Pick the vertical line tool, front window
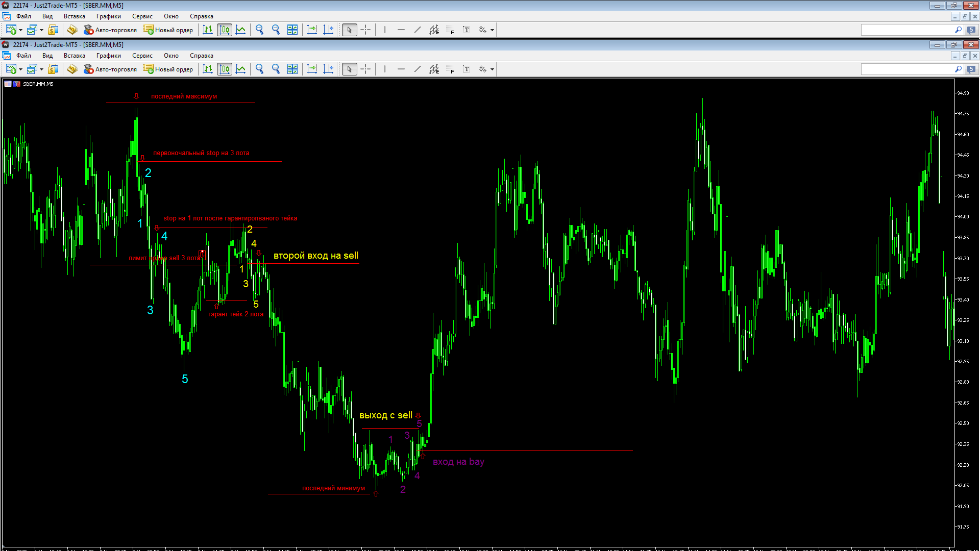This screenshot has width=980, height=551. pyautogui.click(x=385, y=69)
